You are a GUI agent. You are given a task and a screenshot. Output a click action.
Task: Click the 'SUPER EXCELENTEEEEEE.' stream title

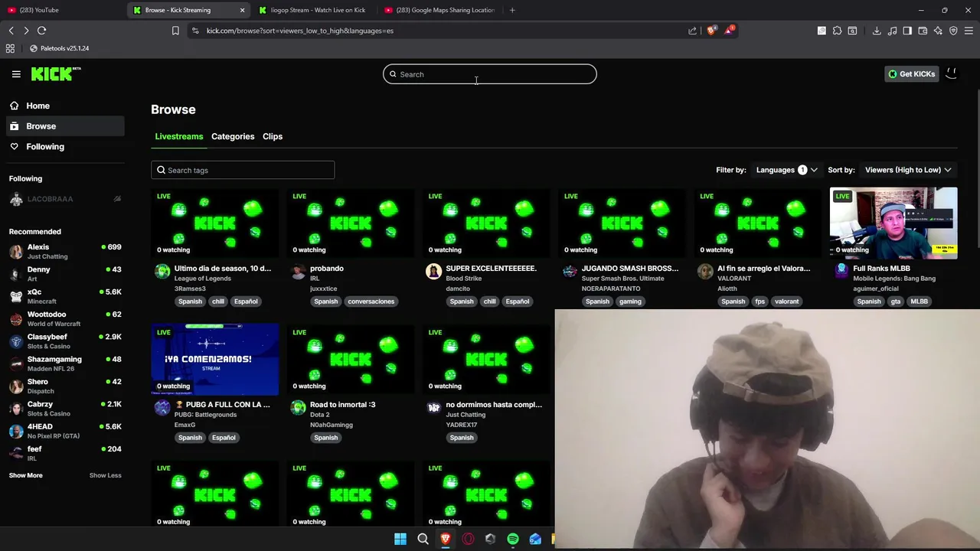click(x=492, y=269)
